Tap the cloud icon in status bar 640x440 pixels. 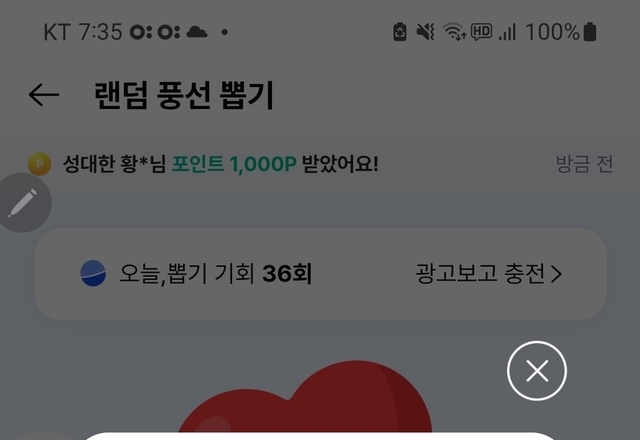click(x=197, y=32)
